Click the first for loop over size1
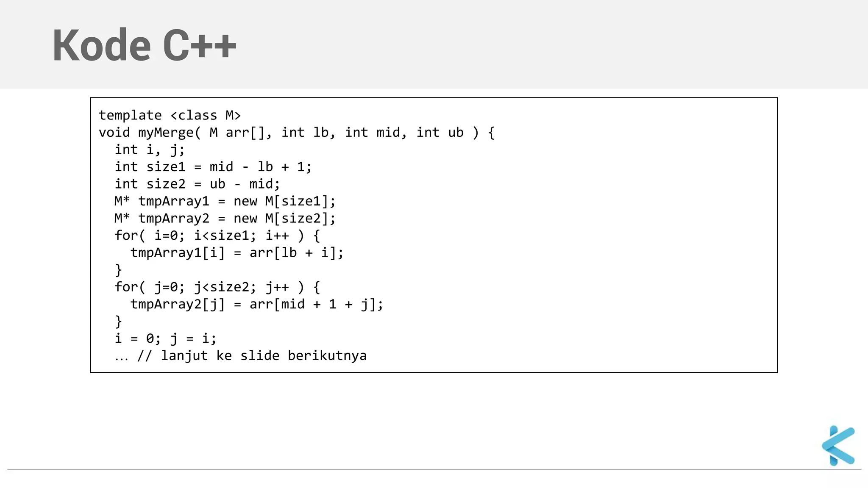This screenshot has width=868, height=488. coord(217,236)
